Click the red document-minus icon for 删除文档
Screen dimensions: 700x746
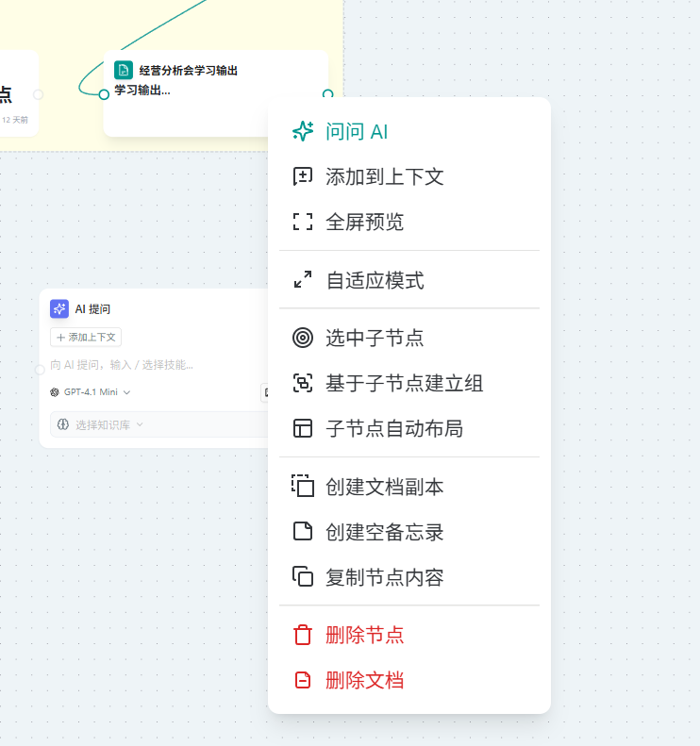(303, 680)
